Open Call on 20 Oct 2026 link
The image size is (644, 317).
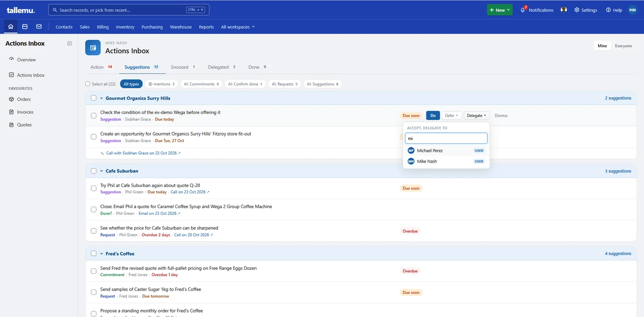tap(193, 235)
